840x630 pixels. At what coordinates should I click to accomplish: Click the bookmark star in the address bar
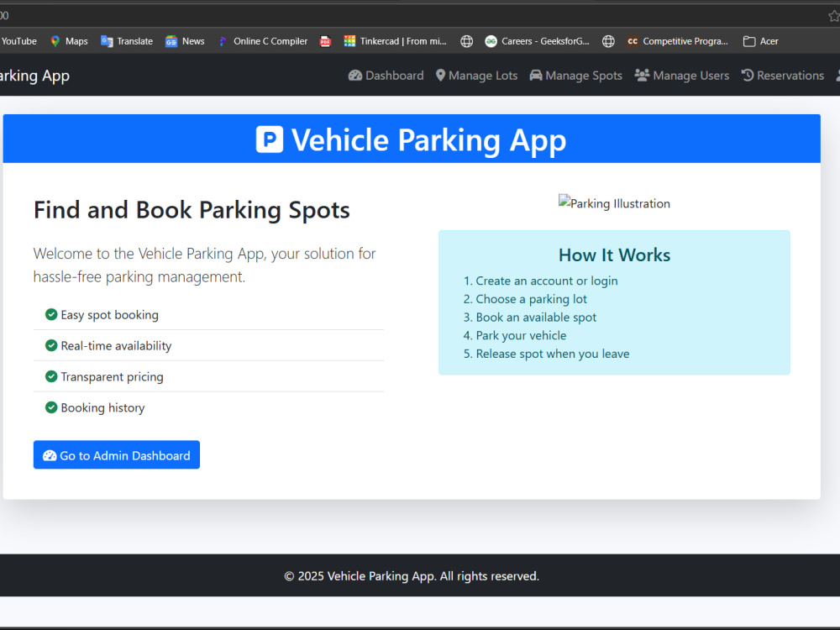click(833, 16)
